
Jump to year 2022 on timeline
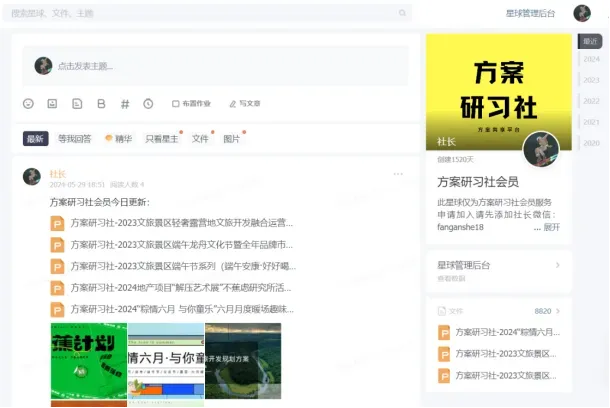pyautogui.click(x=591, y=101)
